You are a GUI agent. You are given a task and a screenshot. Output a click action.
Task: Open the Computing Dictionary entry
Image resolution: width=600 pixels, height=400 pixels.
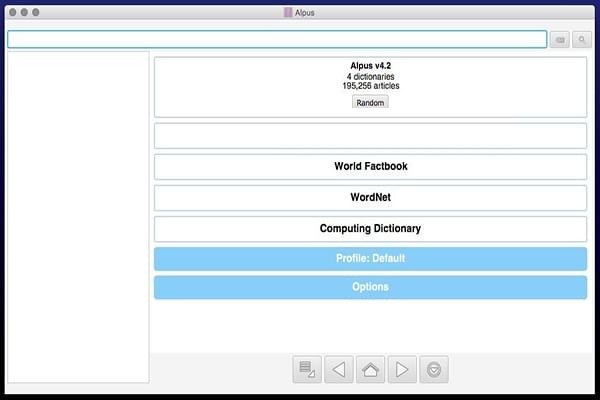pyautogui.click(x=370, y=229)
